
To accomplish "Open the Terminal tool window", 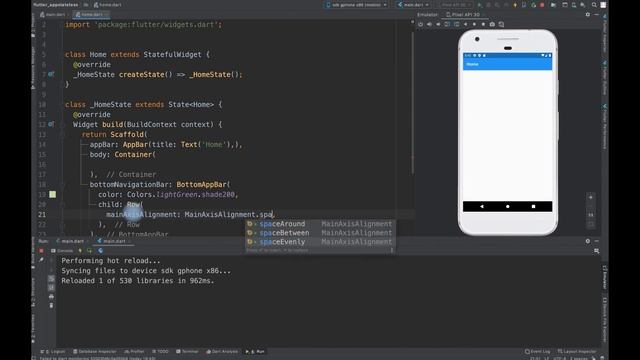I will point(187,351).
